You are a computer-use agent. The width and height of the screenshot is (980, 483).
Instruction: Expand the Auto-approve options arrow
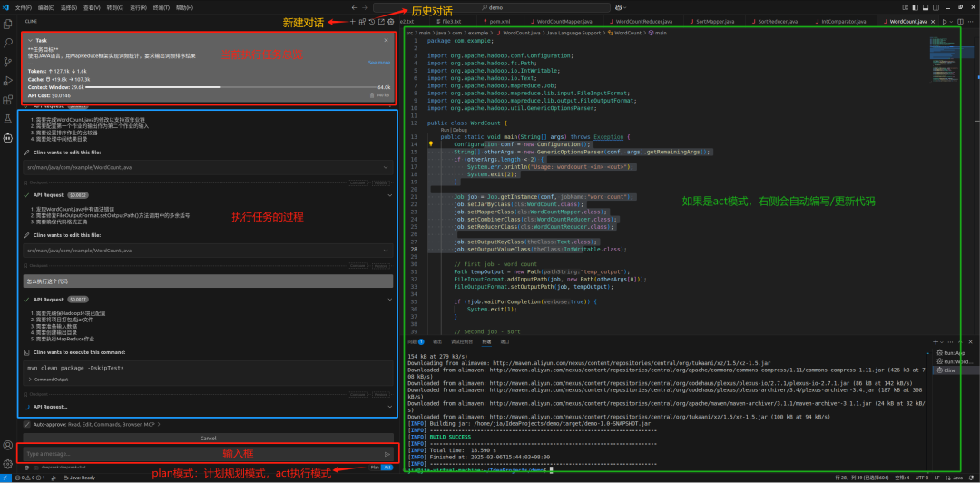click(159, 424)
